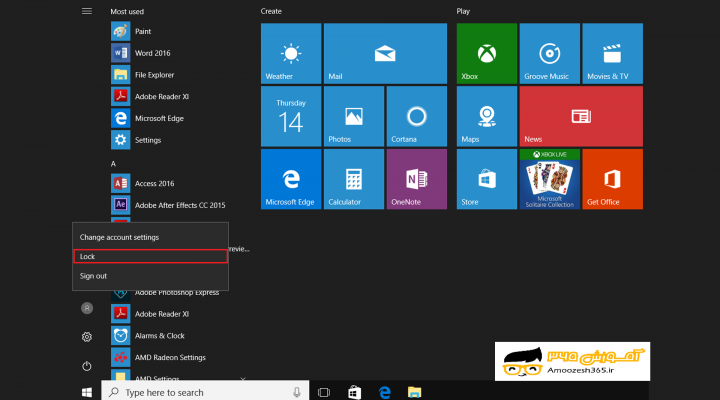Screen dimensions: 720x400
Task: Open Edge browser from the taskbar
Action: [384, 392]
